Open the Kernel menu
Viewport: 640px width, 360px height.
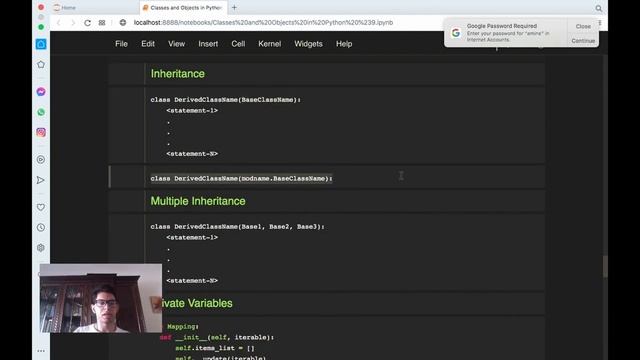tap(269, 44)
